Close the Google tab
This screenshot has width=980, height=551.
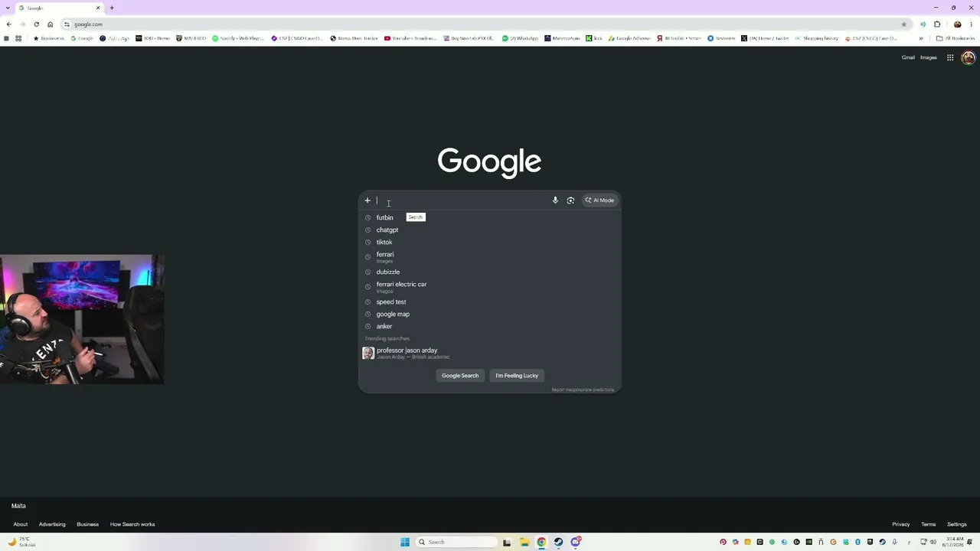click(x=98, y=8)
